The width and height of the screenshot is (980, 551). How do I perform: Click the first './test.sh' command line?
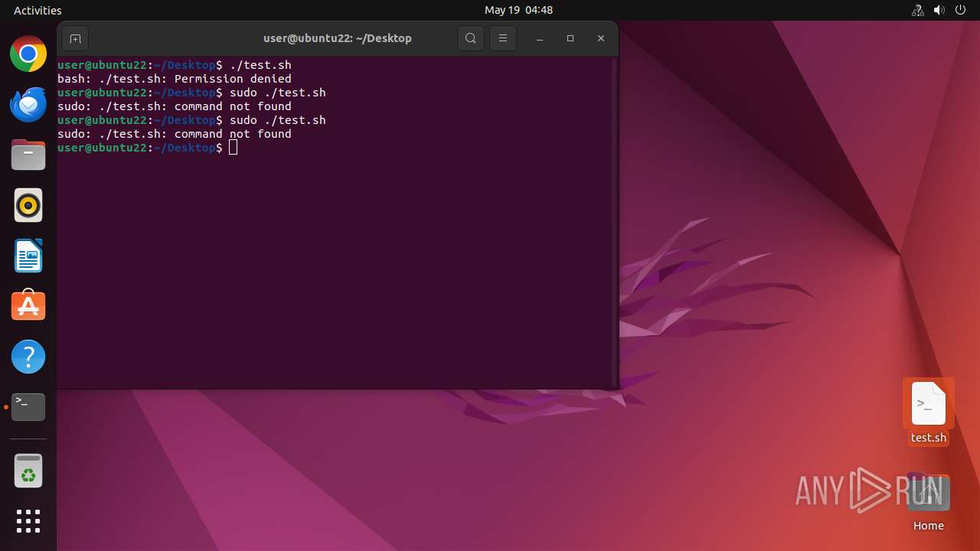pyautogui.click(x=175, y=65)
